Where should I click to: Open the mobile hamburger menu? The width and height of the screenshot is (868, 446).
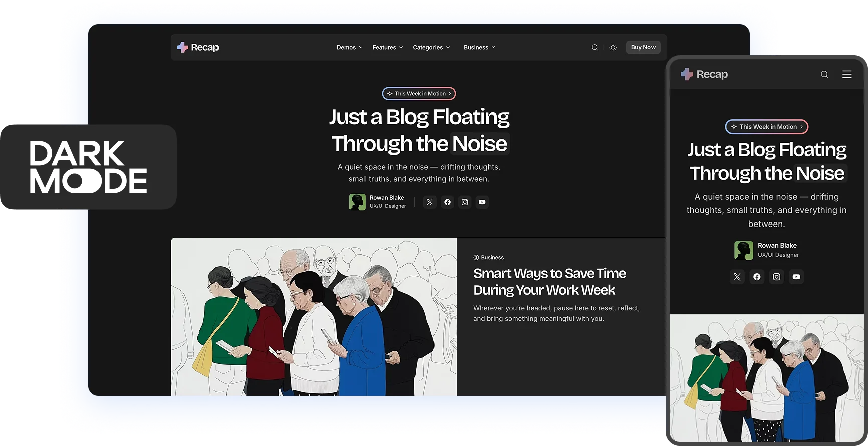(x=847, y=74)
